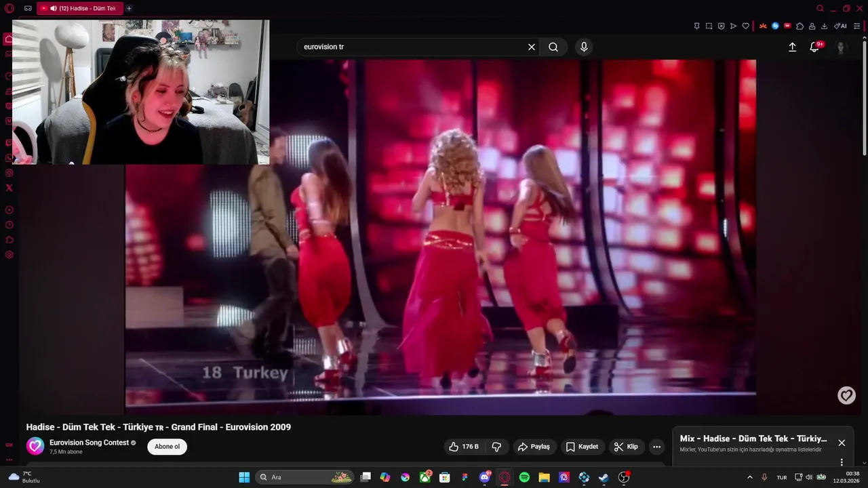Open Instagram from the Opera sidebar

tap(9, 173)
